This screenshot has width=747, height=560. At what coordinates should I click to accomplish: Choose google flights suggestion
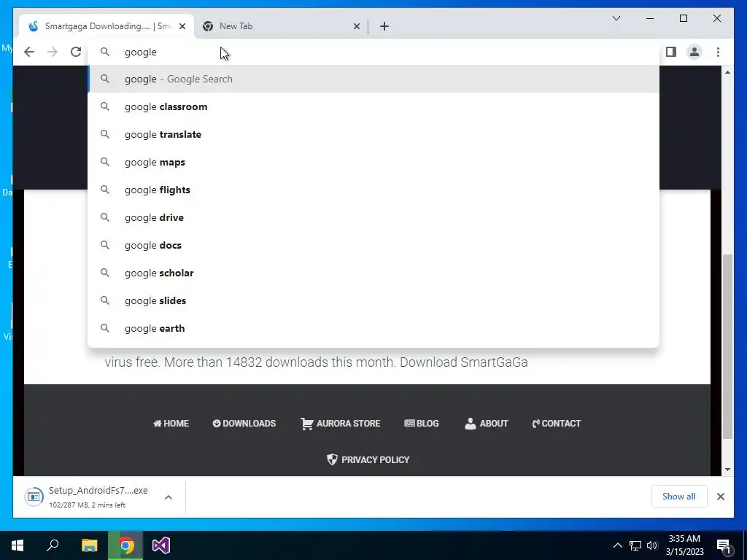coord(373,190)
